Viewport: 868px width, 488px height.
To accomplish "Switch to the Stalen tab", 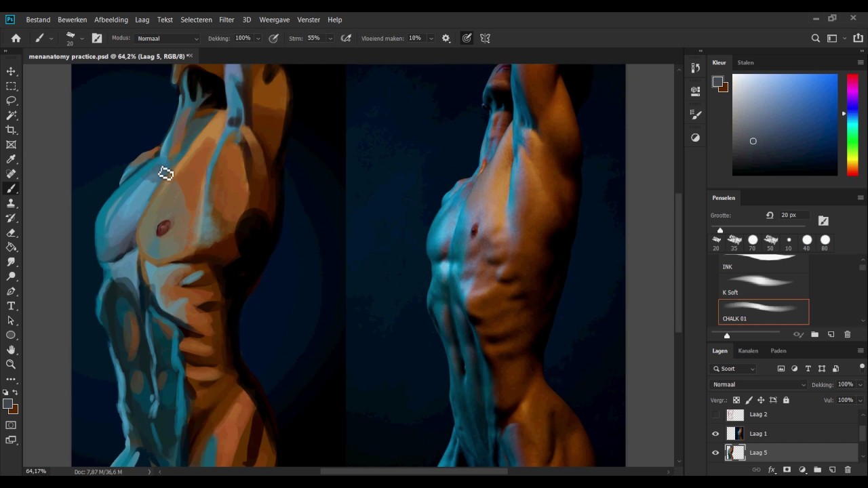I will pos(745,62).
